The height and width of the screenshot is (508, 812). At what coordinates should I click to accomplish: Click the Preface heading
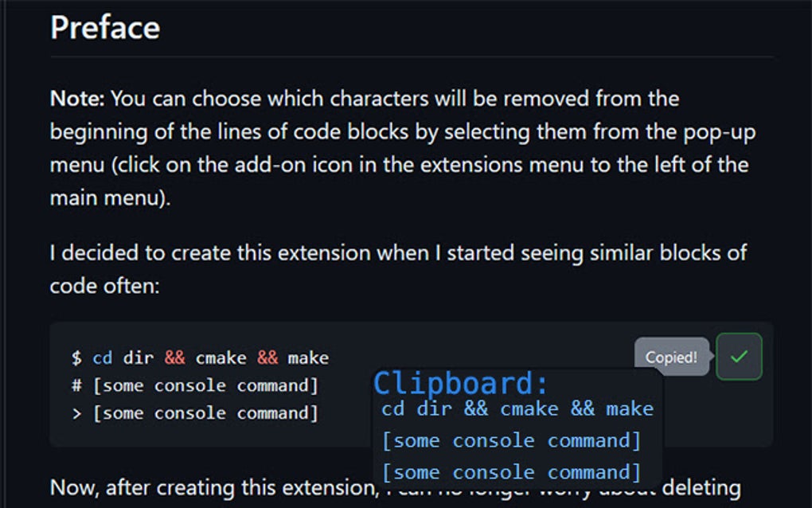pos(105,28)
